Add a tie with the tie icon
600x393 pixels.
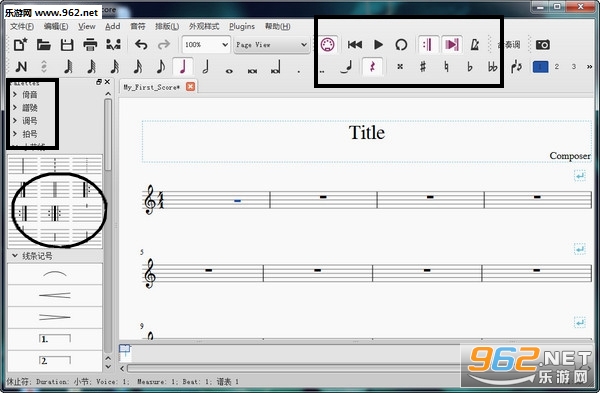pos(346,67)
